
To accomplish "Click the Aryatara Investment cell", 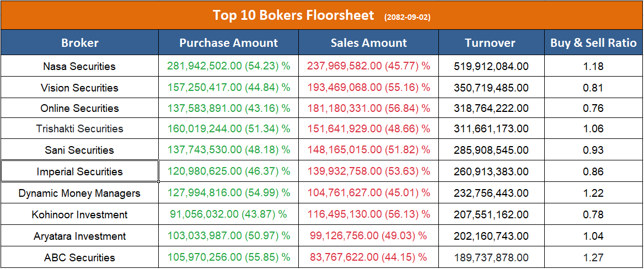I will pyautogui.click(x=79, y=236).
